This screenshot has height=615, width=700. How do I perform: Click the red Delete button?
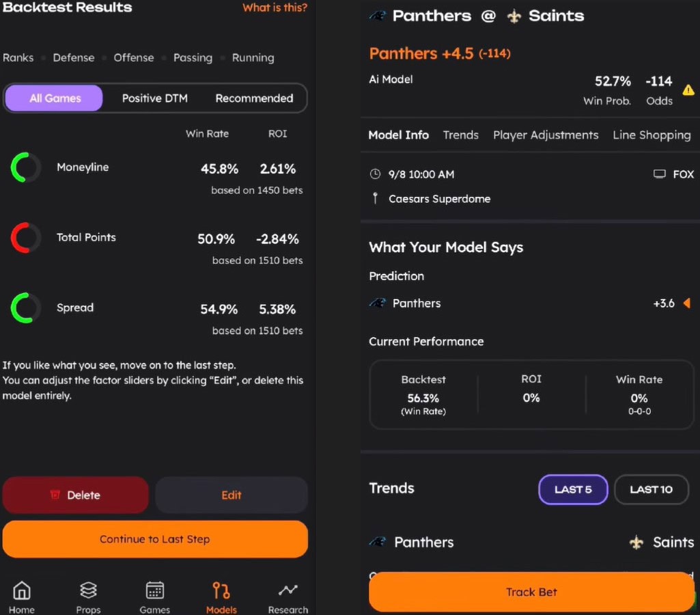[x=75, y=495]
